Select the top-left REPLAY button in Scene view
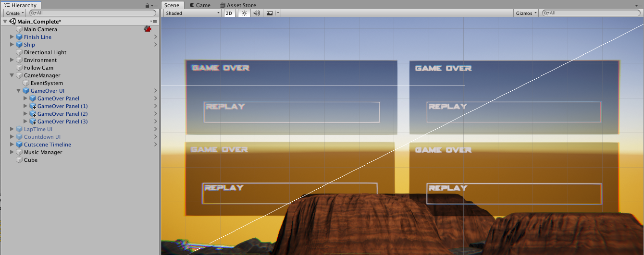This screenshot has width=644, height=255. click(292, 112)
